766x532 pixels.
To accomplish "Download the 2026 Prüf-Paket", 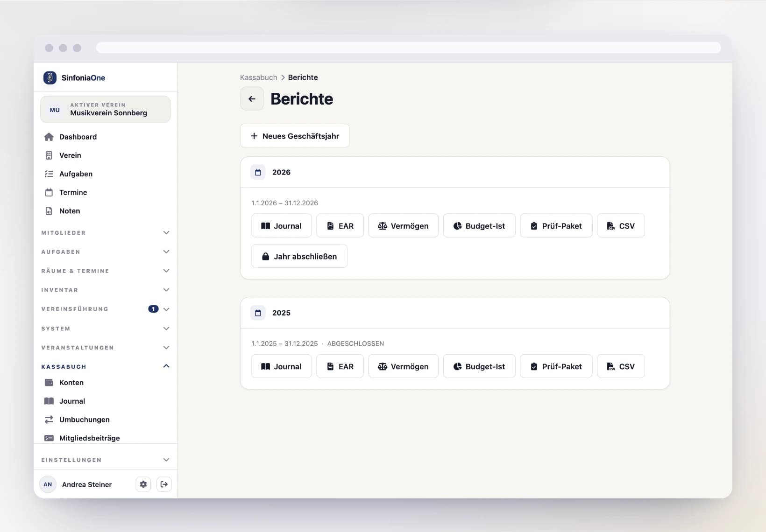I will (x=556, y=226).
